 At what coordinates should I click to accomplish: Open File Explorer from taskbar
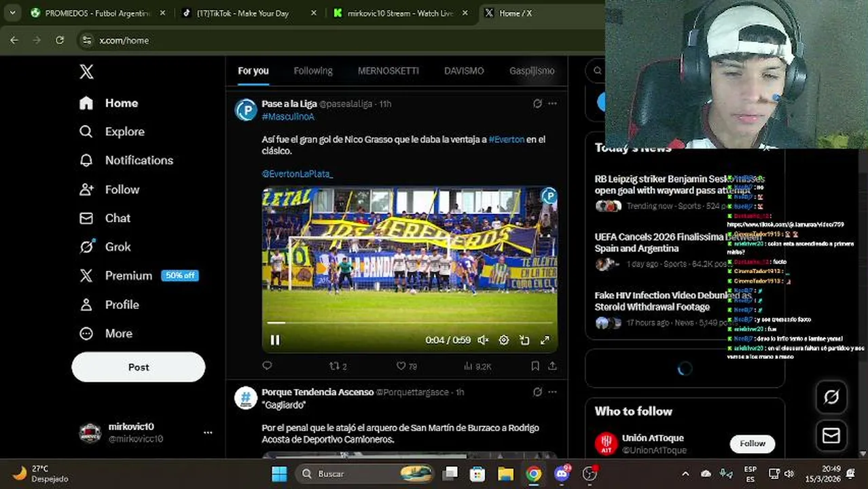pyautogui.click(x=505, y=473)
